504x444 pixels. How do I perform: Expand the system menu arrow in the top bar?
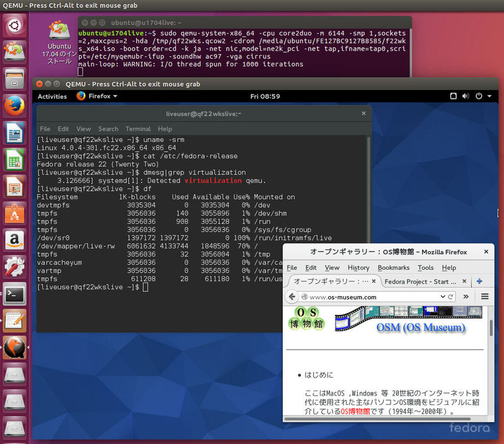click(490, 96)
